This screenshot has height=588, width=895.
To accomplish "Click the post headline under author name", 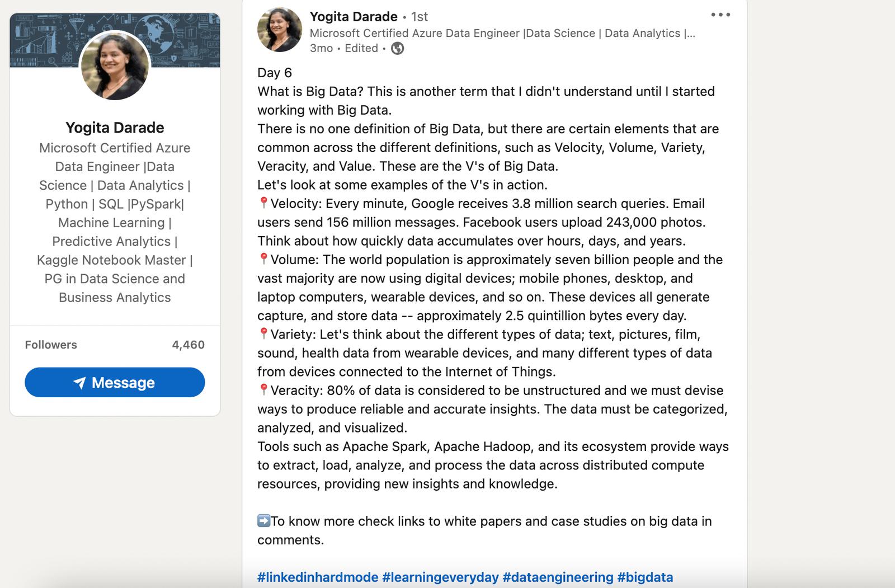I will pyautogui.click(x=502, y=33).
